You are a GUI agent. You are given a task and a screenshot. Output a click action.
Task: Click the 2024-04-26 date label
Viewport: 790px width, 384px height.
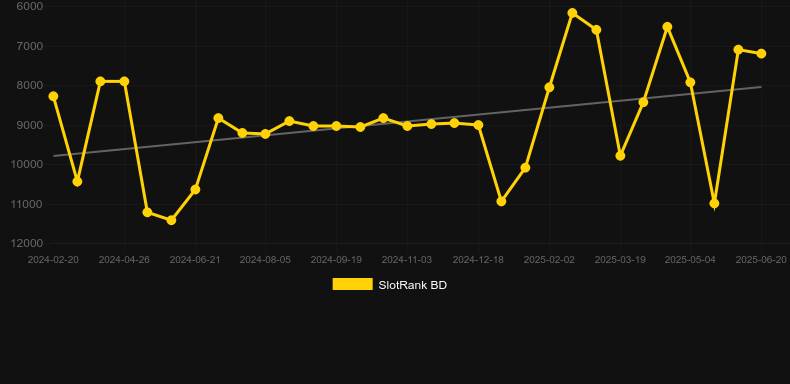coord(124,260)
